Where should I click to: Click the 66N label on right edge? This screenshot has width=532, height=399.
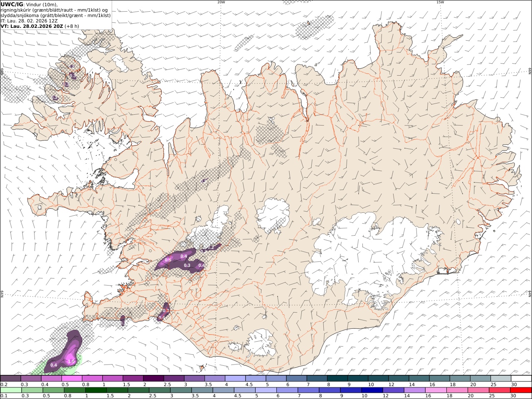tap(530, 72)
